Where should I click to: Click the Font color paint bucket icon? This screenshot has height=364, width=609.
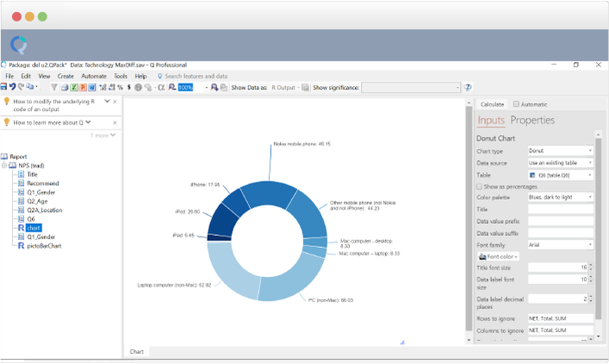[x=482, y=256]
